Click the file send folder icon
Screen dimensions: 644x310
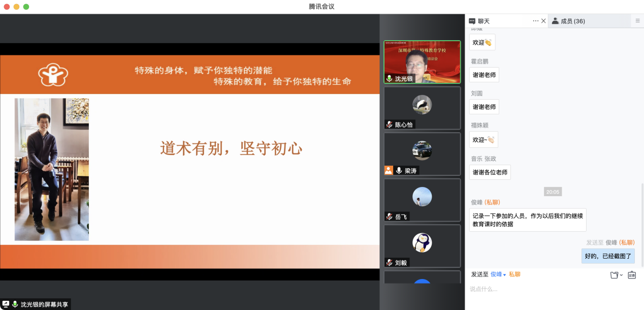tap(614, 275)
